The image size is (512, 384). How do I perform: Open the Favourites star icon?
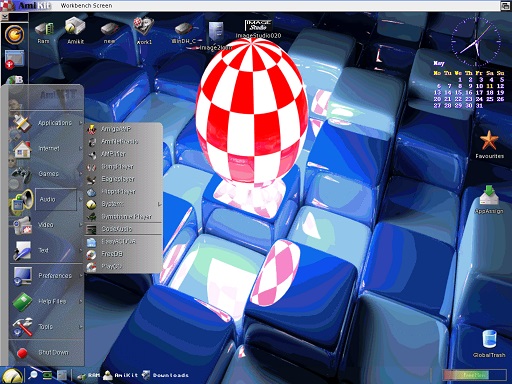pos(489,145)
